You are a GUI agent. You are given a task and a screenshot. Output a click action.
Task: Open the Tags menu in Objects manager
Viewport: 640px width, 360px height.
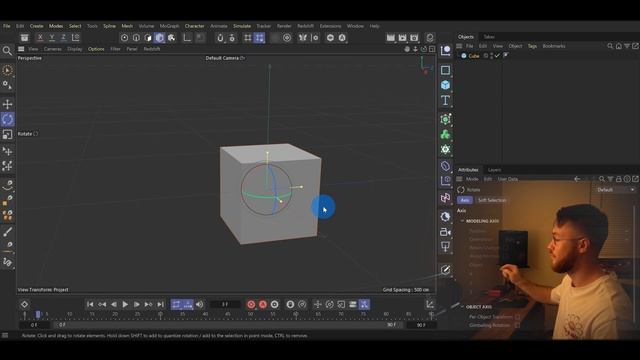pyautogui.click(x=532, y=46)
